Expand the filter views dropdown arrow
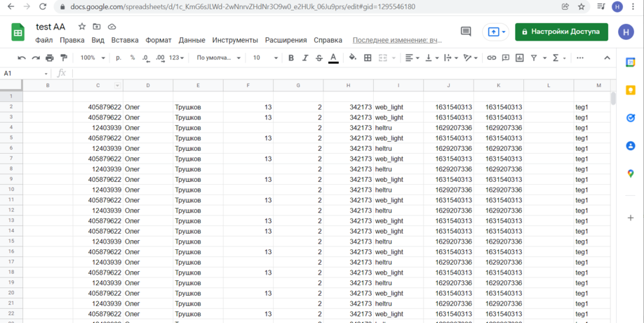This screenshot has width=644, height=323. [544, 58]
